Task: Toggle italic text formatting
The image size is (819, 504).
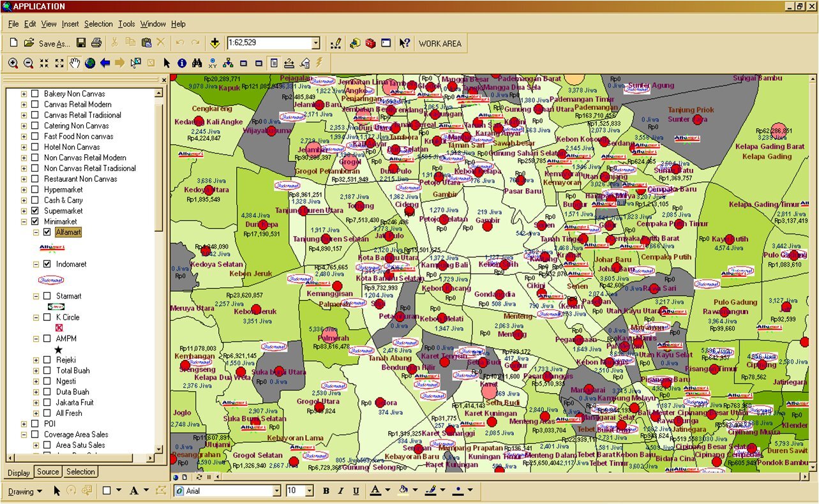Action: pyautogui.click(x=341, y=491)
